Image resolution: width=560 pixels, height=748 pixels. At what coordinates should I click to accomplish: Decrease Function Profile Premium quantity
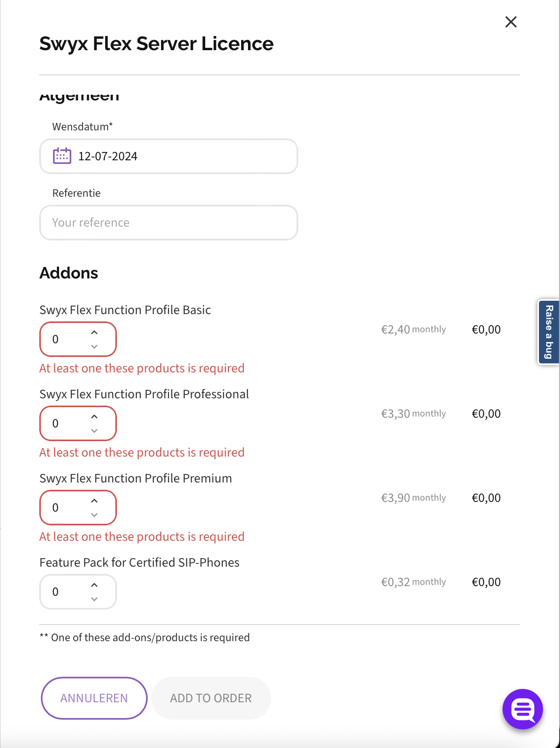click(94, 515)
